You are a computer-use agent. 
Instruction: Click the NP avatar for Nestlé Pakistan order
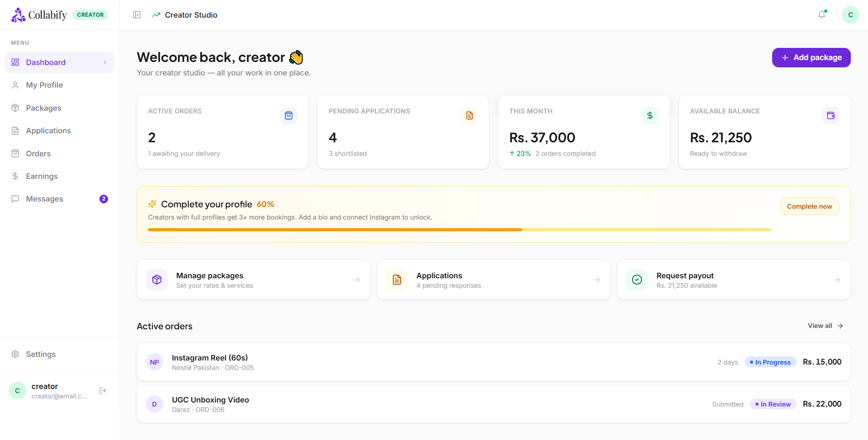(155, 362)
